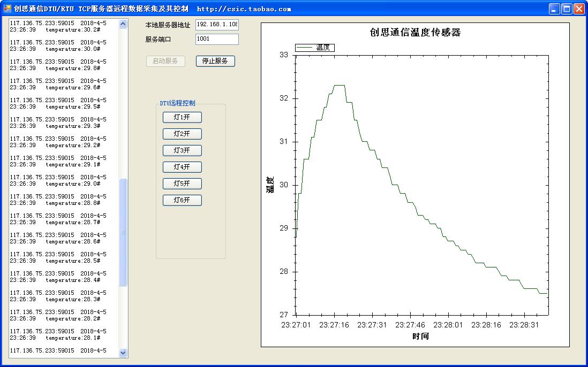Click the log scrollbar up arrow

click(123, 24)
